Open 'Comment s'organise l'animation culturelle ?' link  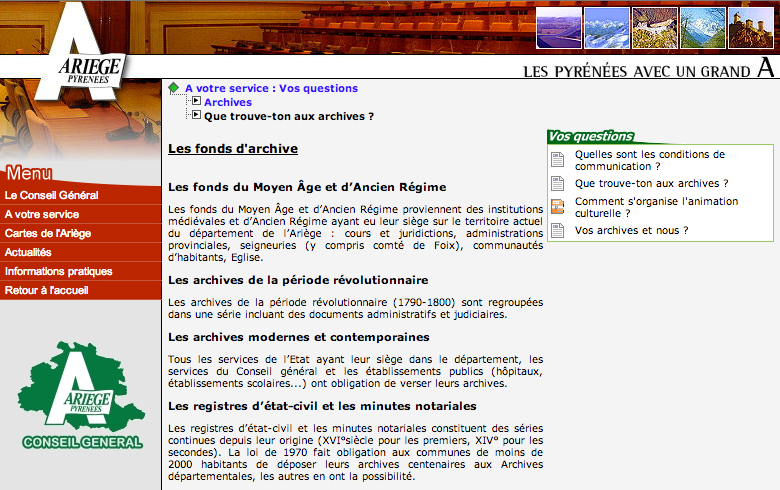click(657, 207)
